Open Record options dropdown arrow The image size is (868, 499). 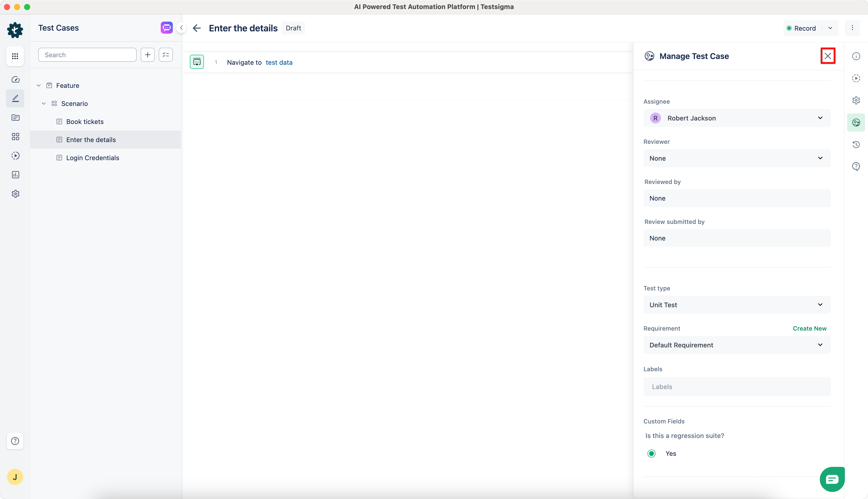tap(830, 28)
